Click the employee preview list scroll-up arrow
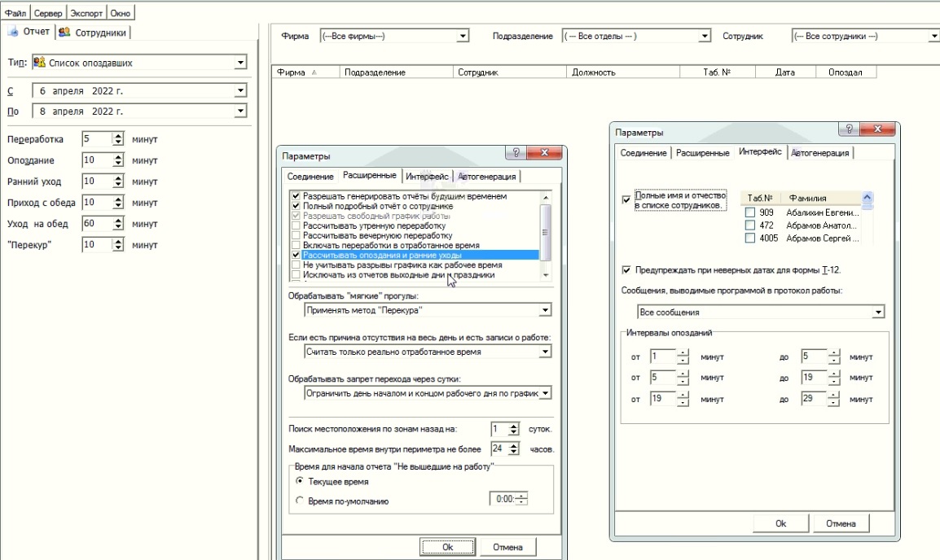This screenshot has width=940, height=560. pyautogui.click(x=867, y=197)
